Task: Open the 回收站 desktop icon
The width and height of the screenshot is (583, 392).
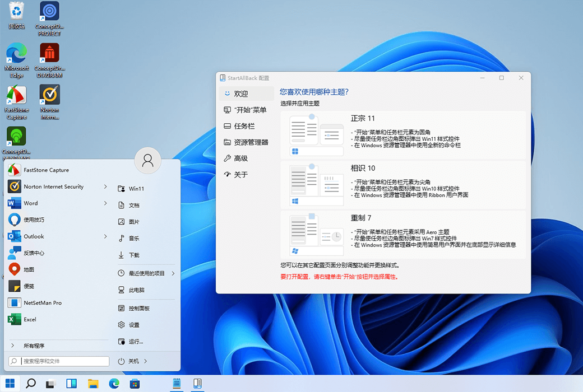Action: coord(16,11)
